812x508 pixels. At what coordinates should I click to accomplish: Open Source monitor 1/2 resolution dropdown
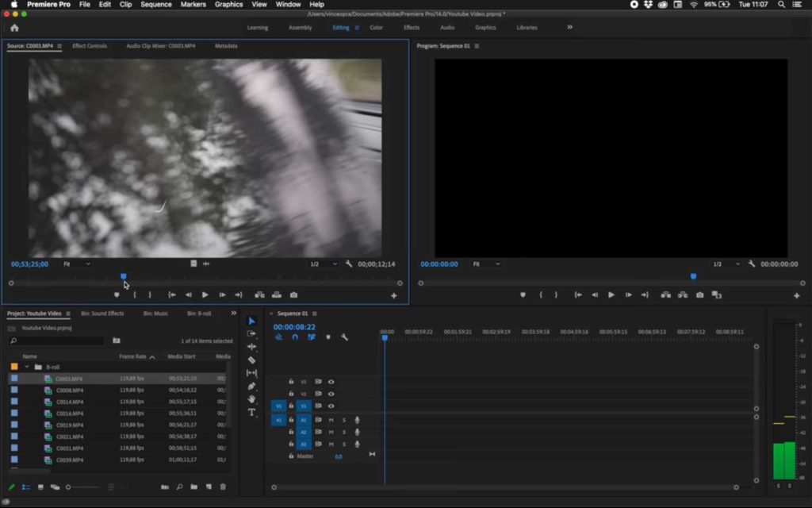(324, 264)
